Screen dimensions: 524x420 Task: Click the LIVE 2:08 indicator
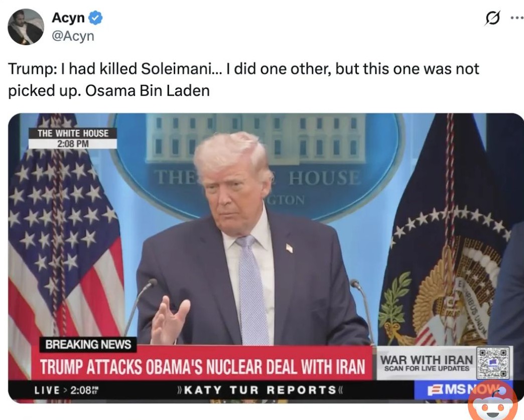[x=66, y=390]
